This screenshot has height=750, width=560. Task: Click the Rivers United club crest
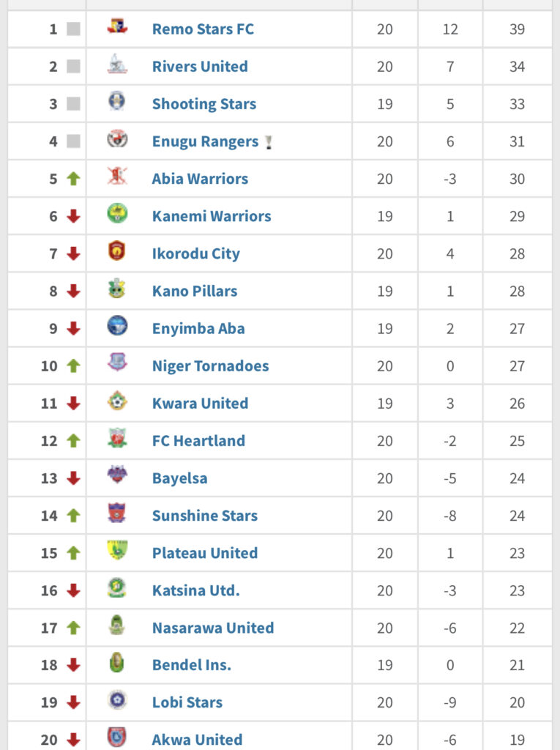117,65
